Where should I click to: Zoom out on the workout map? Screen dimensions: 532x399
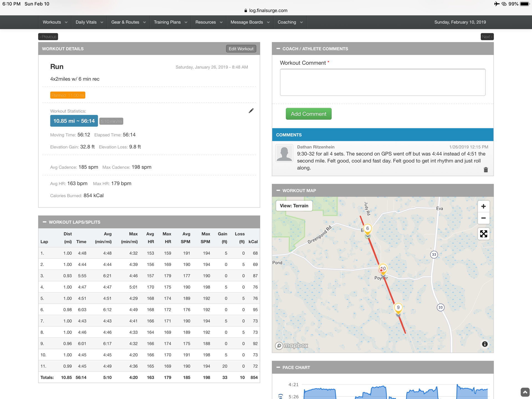tap(483, 218)
